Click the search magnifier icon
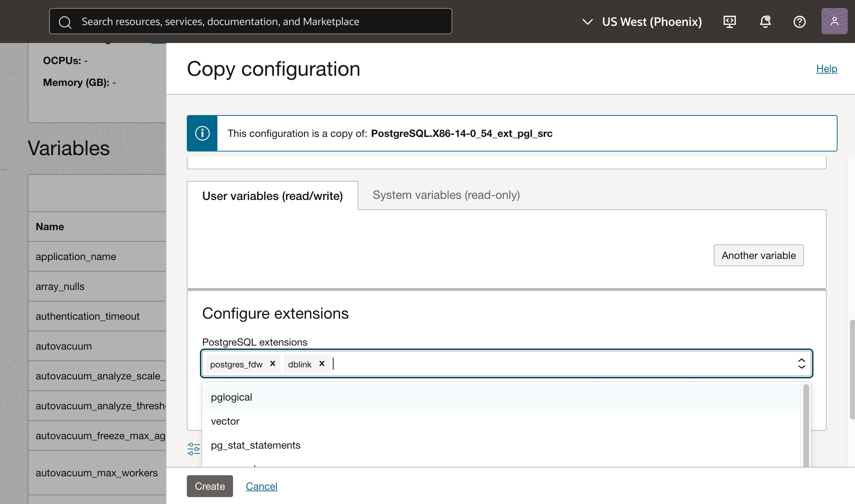This screenshot has width=855, height=504. coord(65,22)
